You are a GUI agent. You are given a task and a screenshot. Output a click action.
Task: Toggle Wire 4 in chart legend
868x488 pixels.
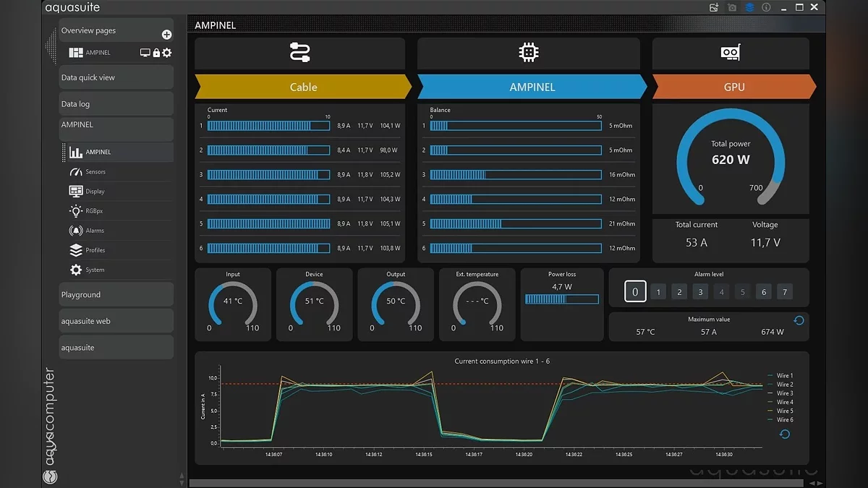[x=780, y=402]
